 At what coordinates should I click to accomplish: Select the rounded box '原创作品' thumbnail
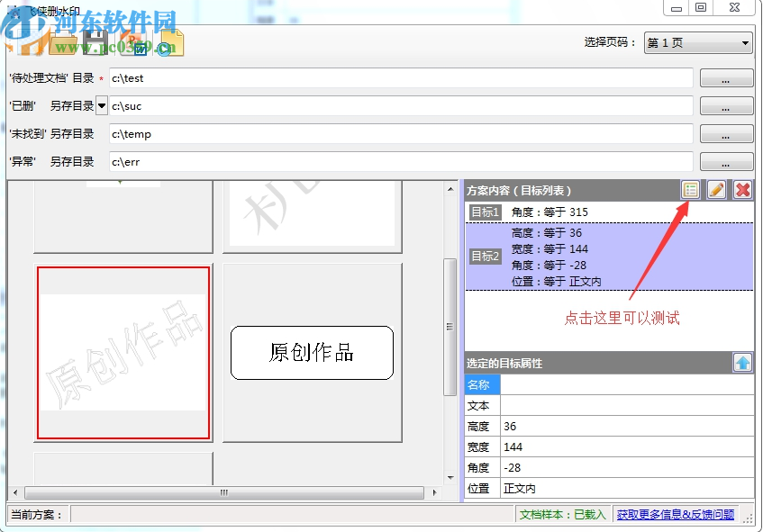tap(312, 353)
